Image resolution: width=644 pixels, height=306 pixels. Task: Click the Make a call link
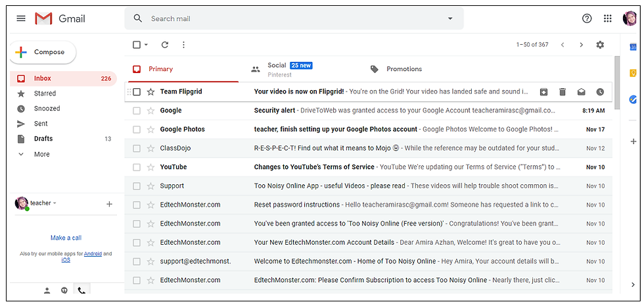(x=66, y=238)
